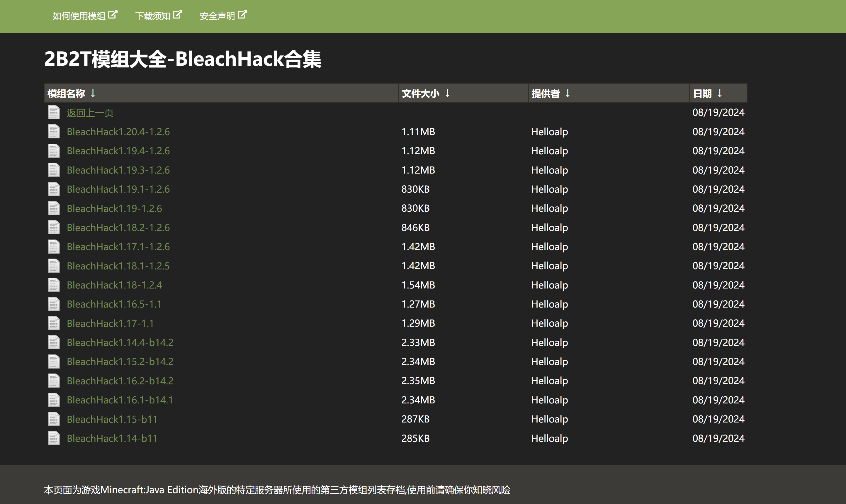This screenshot has width=846, height=504.
Task: Click file icon beside BleachHack1.14-b11
Action: point(54,438)
